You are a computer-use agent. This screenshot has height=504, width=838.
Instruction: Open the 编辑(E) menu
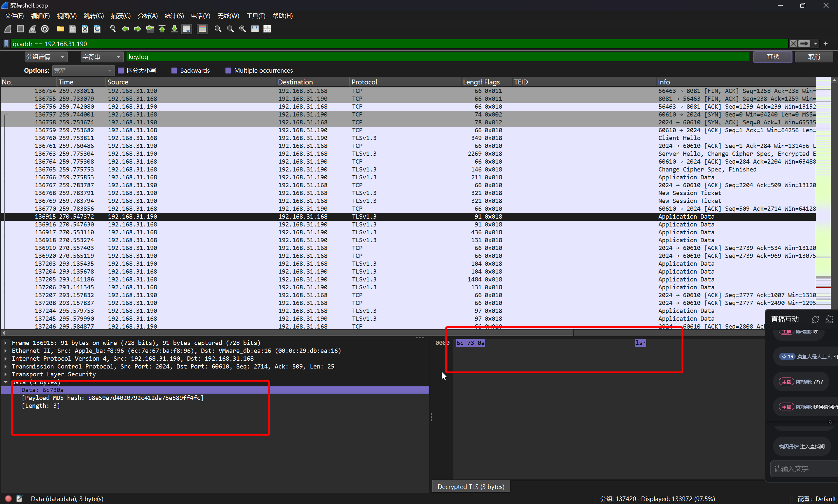point(40,16)
